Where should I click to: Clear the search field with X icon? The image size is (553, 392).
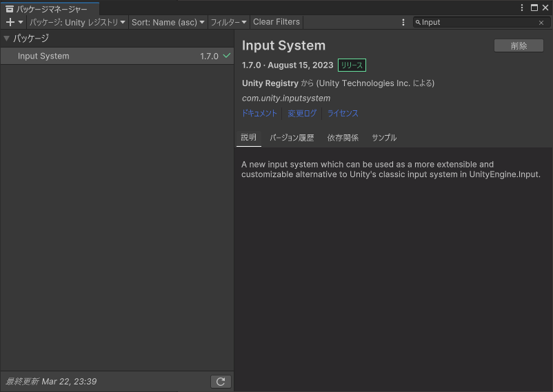541,23
